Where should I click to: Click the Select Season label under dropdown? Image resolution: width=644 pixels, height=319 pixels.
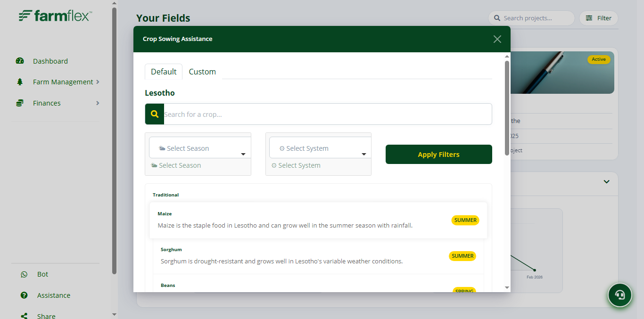tap(176, 165)
